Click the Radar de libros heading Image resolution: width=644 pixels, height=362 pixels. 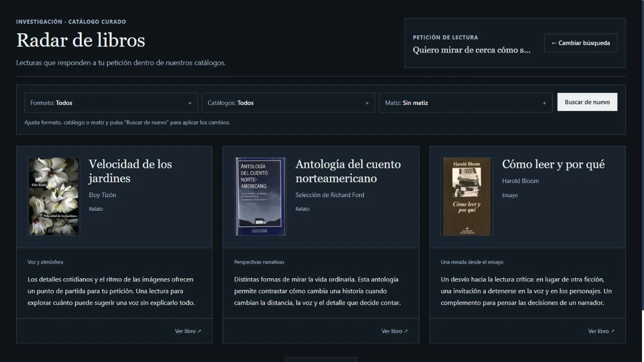coord(81,40)
